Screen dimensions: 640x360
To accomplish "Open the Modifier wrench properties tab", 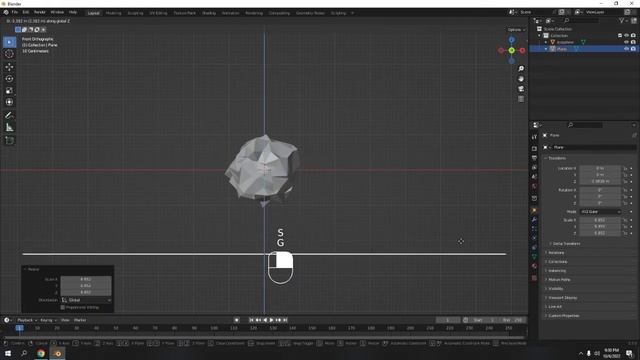I will click(x=534, y=220).
